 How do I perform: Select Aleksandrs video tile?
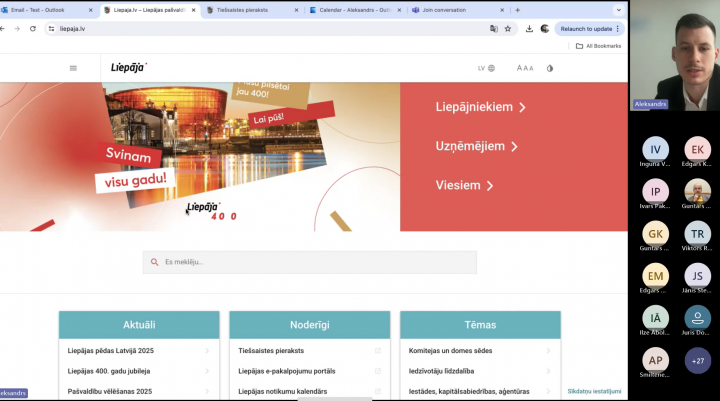[675, 56]
